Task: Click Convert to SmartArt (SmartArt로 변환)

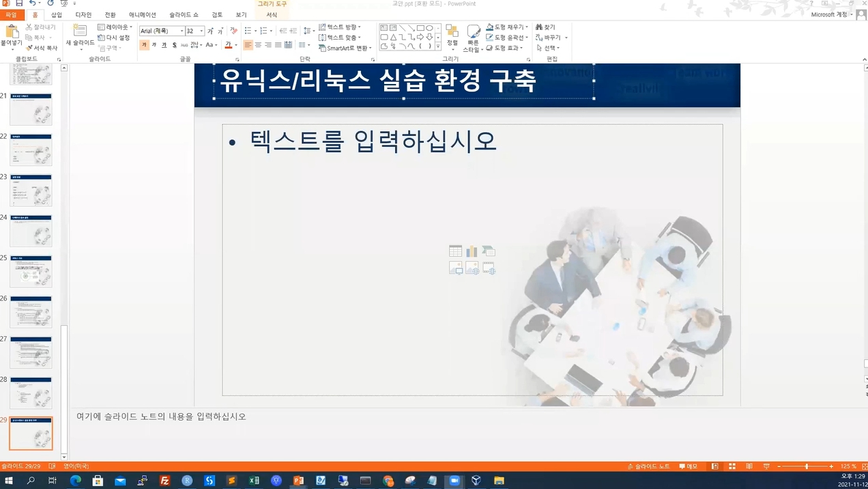Action: point(345,48)
